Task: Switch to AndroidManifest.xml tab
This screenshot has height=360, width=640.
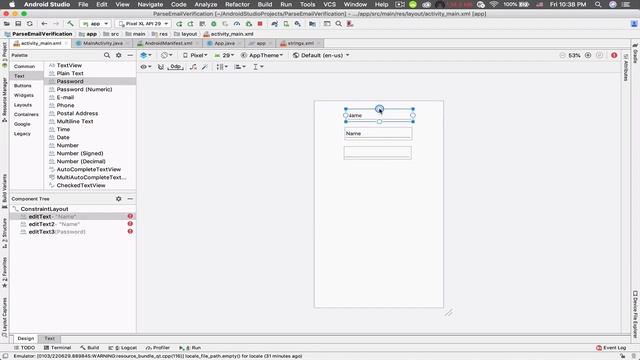Action: tap(167, 43)
